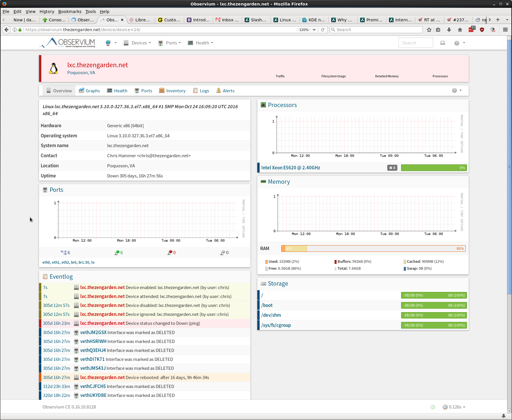Open the globe overview menu icon
The height and width of the screenshot is (420, 512).
pos(108,43)
